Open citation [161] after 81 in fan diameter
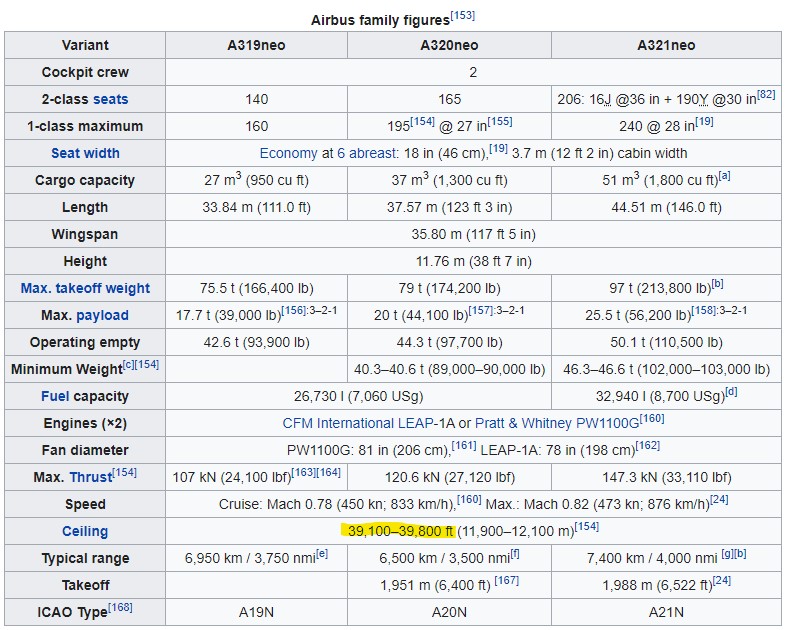788x630 pixels. tap(464, 446)
